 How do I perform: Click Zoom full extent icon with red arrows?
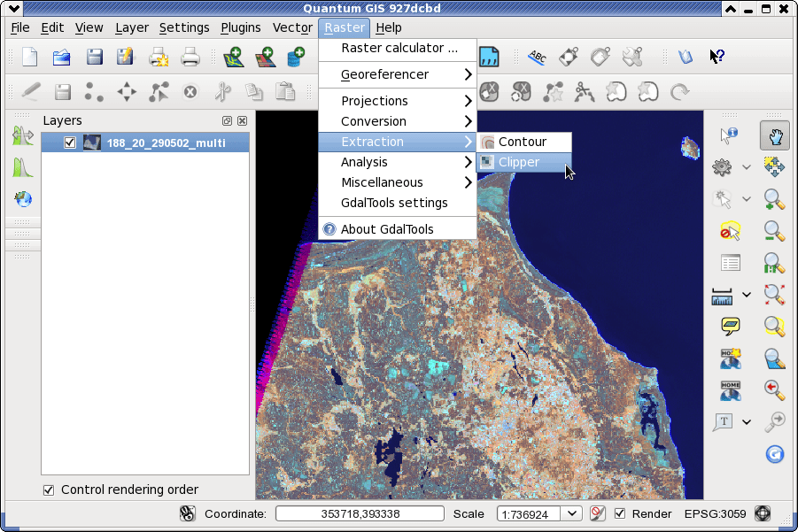(x=774, y=295)
